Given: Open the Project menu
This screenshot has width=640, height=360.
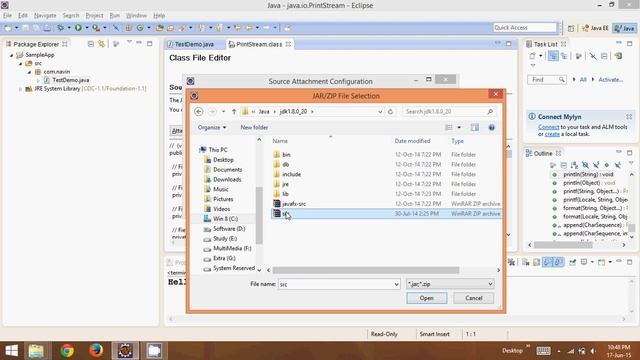Looking at the screenshot, I should (x=94, y=16).
